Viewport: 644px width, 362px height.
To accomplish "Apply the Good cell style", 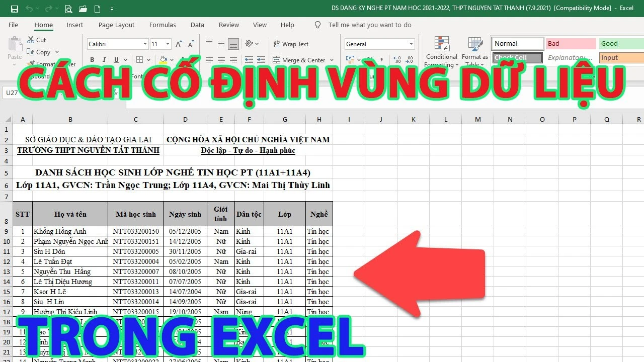I will click(x=621, y=44).
